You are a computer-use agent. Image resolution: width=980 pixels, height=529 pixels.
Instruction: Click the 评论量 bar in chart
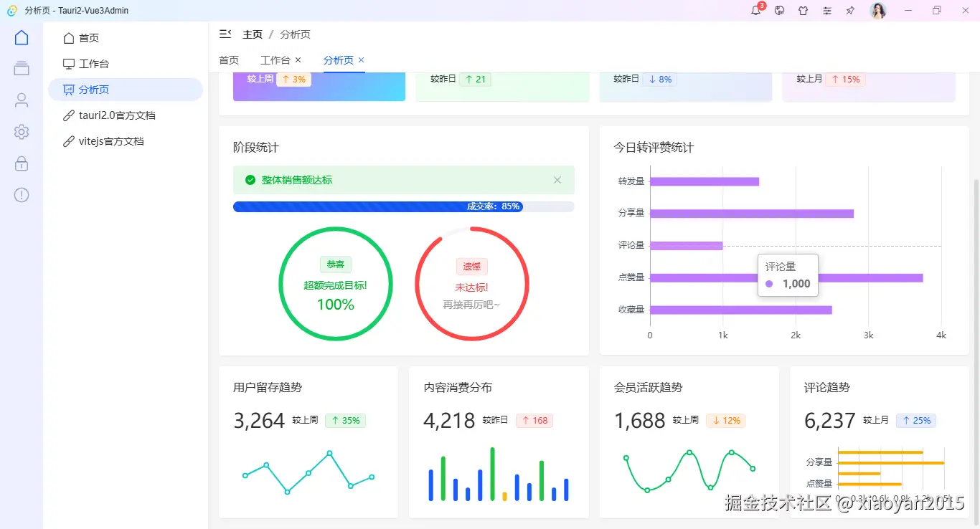[x=687, y=246]
